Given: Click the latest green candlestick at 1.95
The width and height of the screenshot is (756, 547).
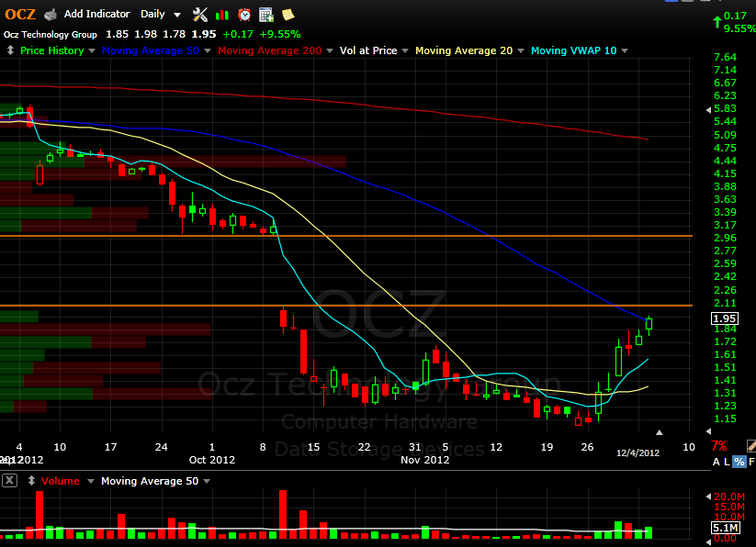Looking at the screenshot, I should coord(649,324).
